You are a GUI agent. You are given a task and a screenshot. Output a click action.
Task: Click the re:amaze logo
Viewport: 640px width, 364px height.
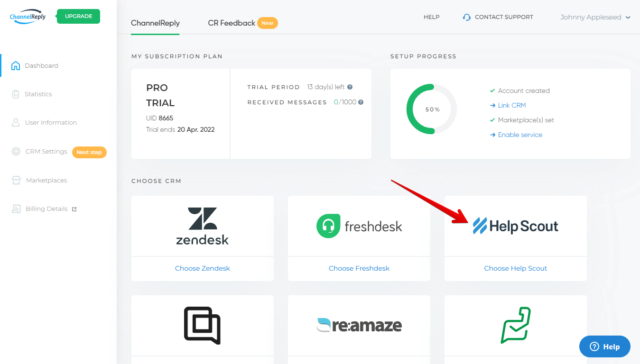click(x=359, y=325)
